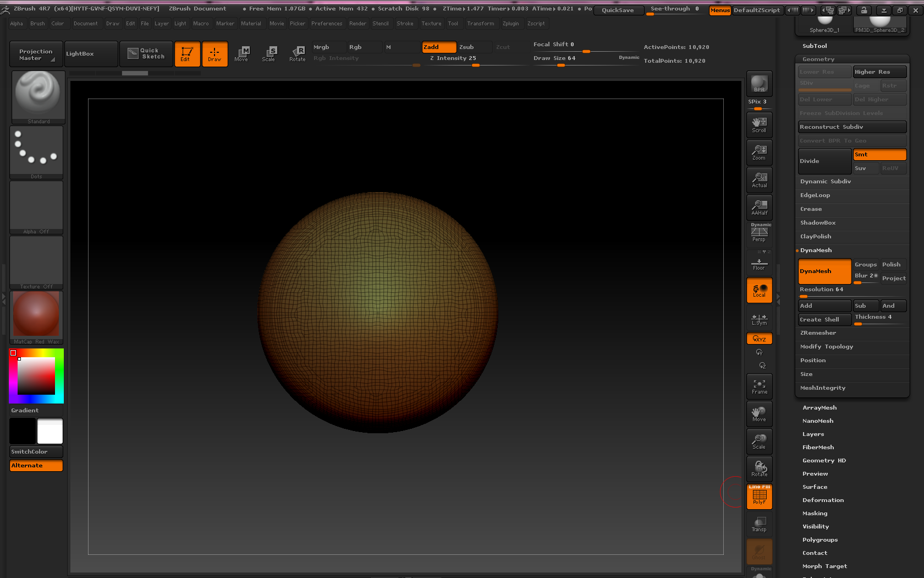
Task: Click the Zoom canvas icon
Action: point(759,152)
